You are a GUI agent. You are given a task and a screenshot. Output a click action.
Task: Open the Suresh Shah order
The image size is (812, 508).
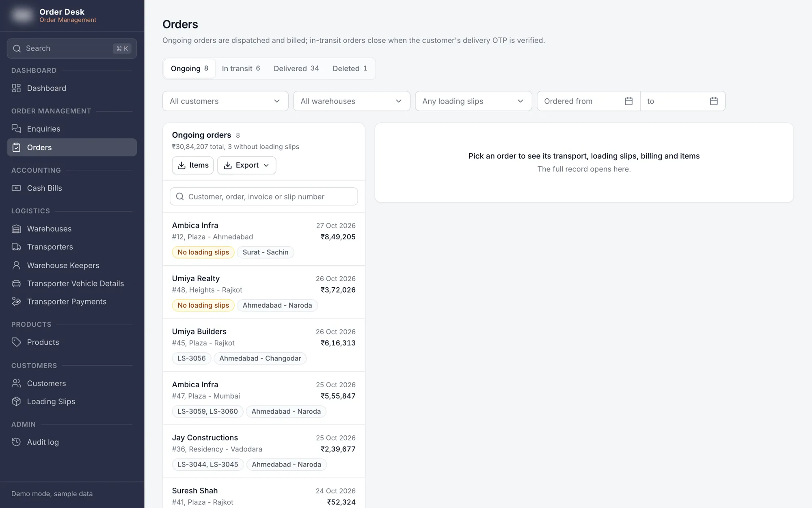[264, 493]
